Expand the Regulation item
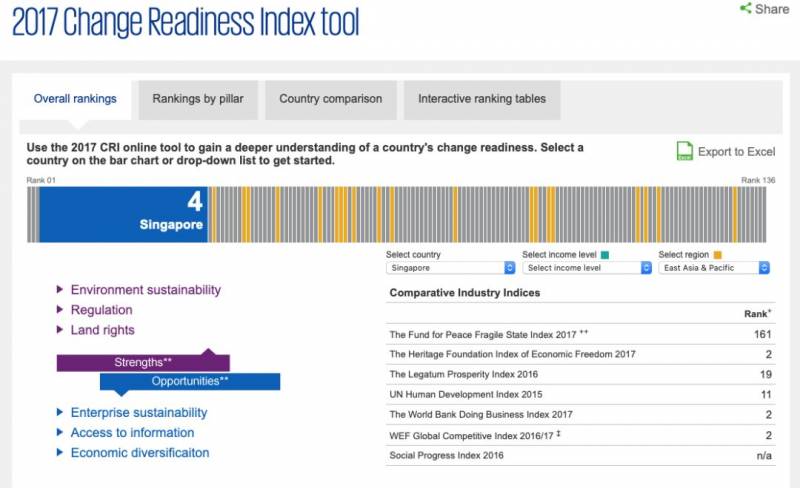Viewport: 800px width, 488px height. (60, 310)
